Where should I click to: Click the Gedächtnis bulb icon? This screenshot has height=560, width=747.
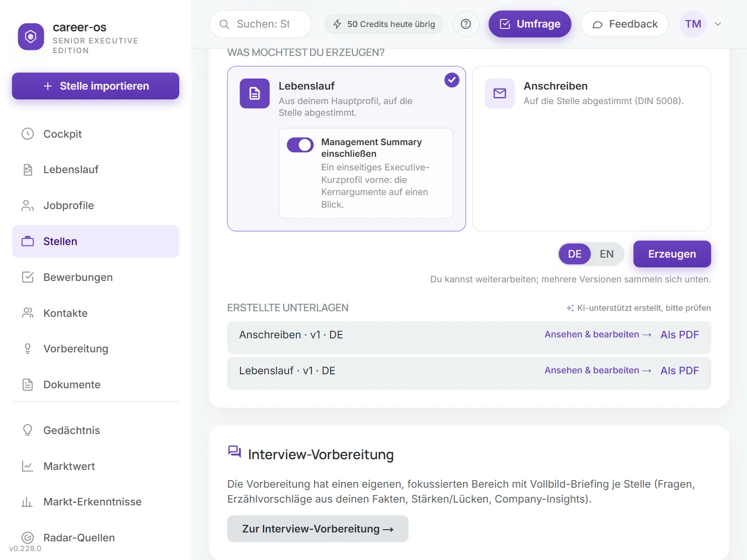28,430
